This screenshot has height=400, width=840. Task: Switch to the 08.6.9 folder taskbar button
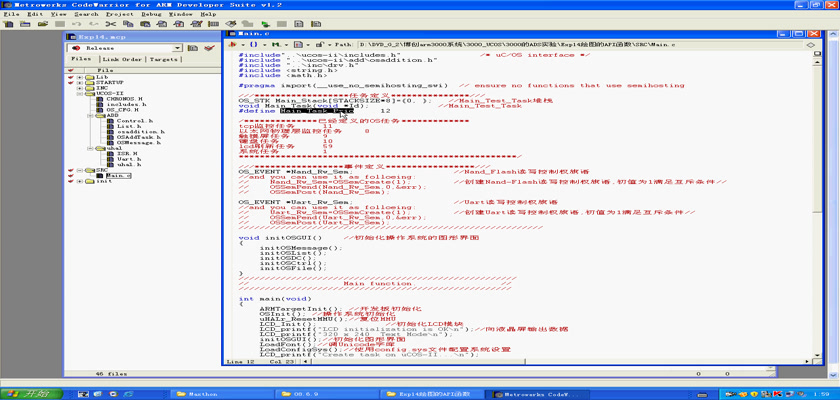tap(328, 394)
